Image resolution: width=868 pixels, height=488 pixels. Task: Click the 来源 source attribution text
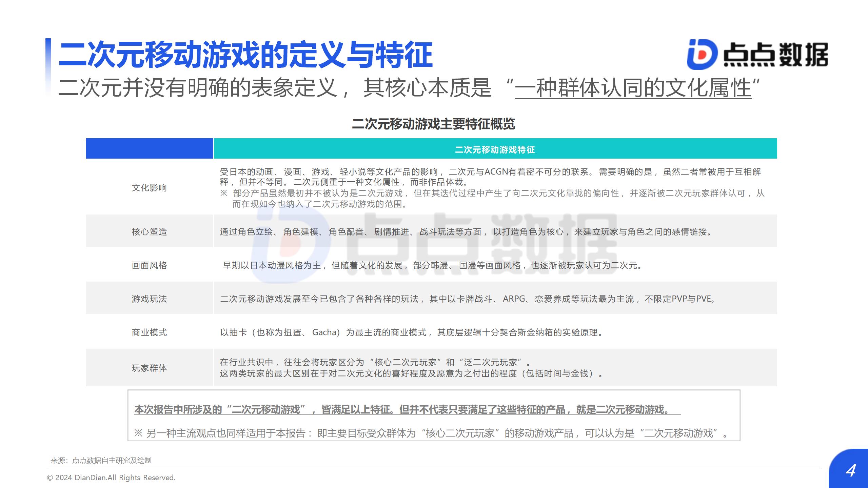(x=101, y=461)
